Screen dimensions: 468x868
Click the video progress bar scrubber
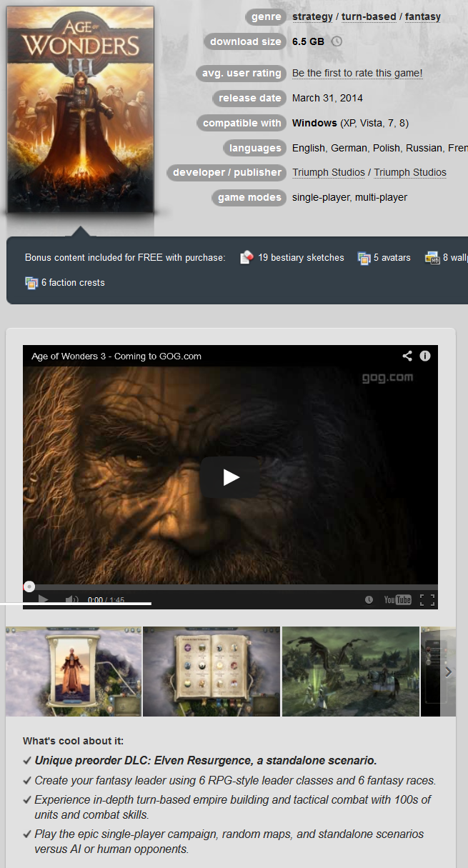coord(29,587)
